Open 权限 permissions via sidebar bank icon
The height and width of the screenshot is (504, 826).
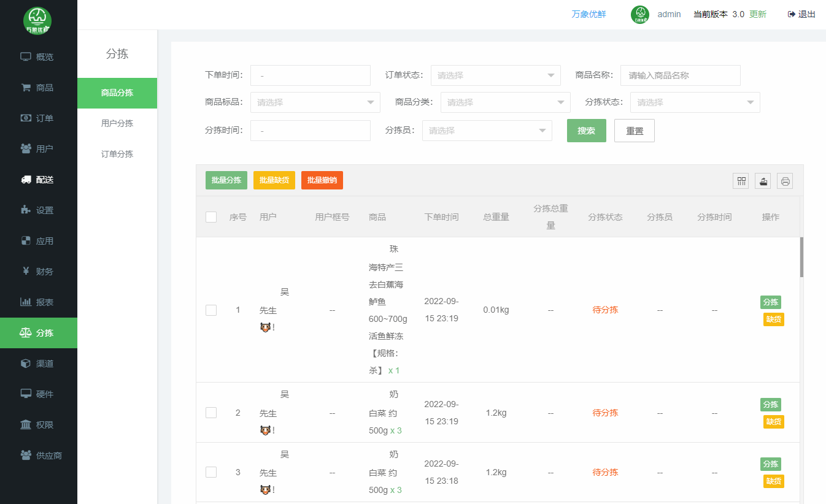26,425
